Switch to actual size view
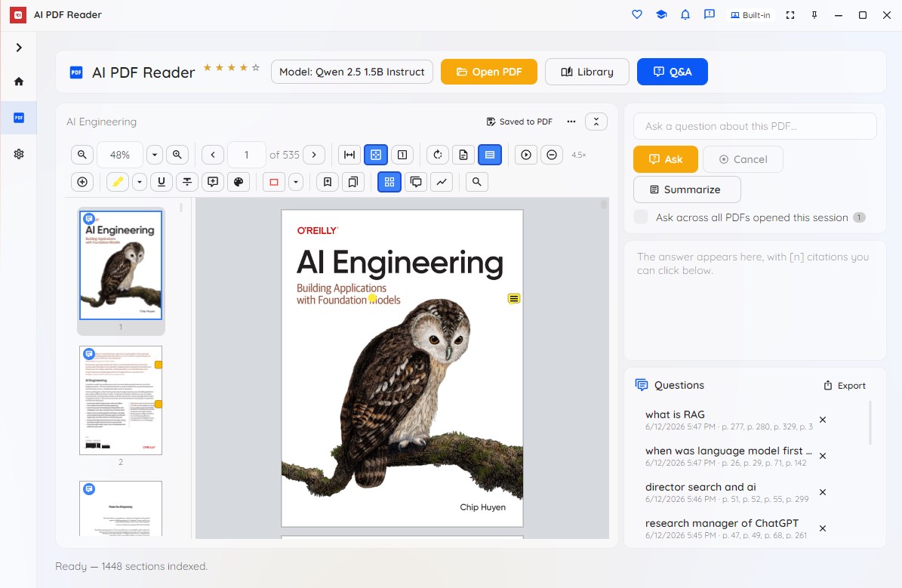This screenshot has height=588, width=902. pos(402,155)
